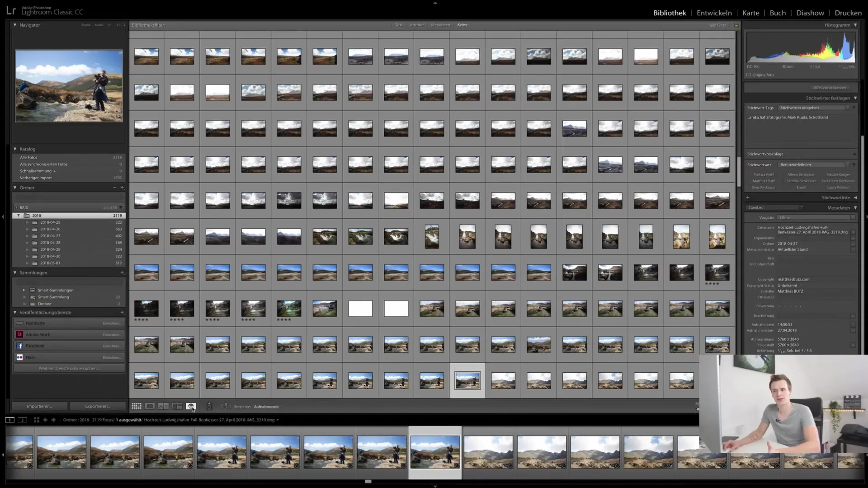Select the spray can painter tool
The width and height of the screenshot is (868, 488).
coord(209,406)
